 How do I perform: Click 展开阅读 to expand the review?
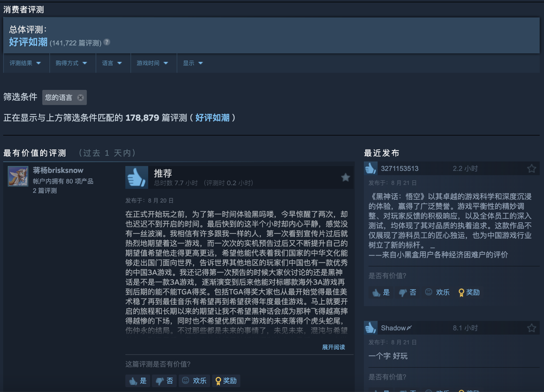click(x=333, y=347)
